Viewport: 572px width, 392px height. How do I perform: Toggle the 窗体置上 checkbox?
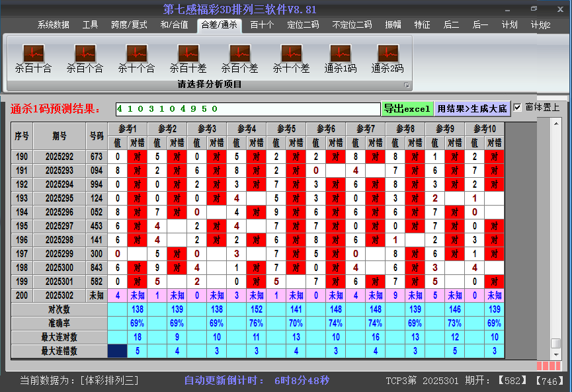pos(518,108)
